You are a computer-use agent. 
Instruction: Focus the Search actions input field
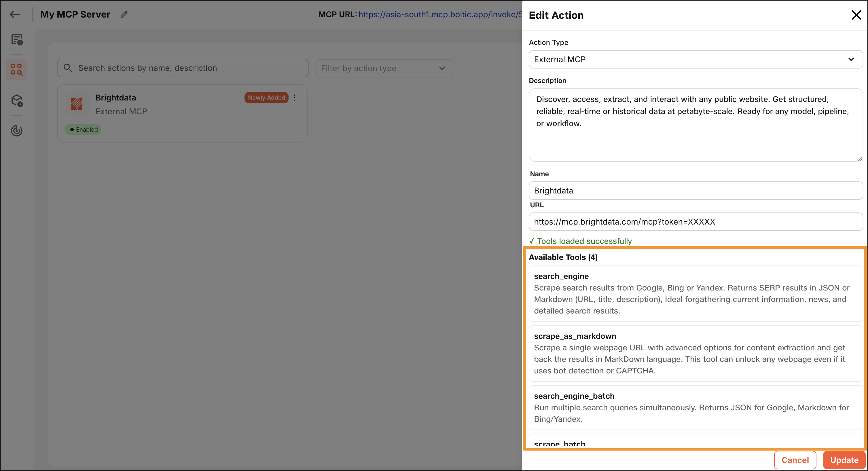click(183, 68)
